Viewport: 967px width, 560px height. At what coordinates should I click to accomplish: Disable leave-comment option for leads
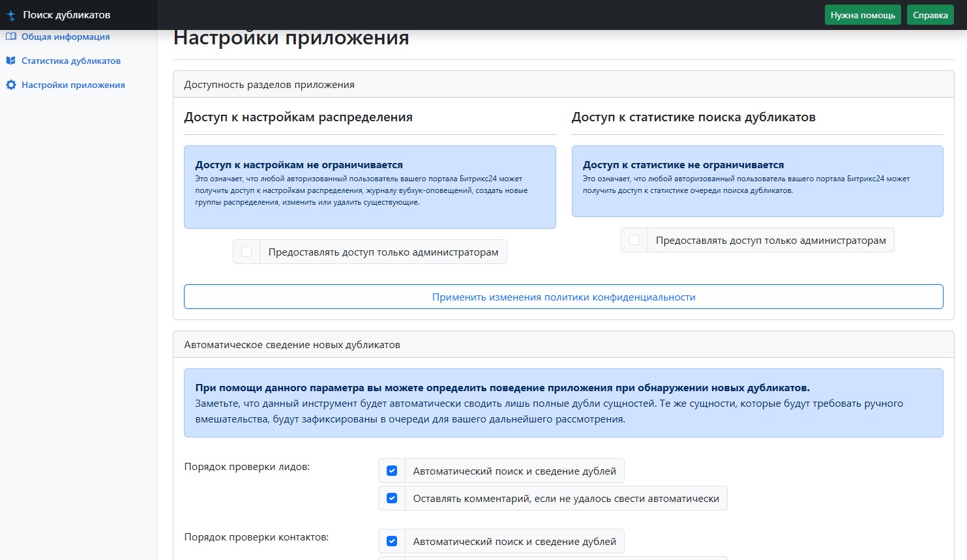[392, 498]
